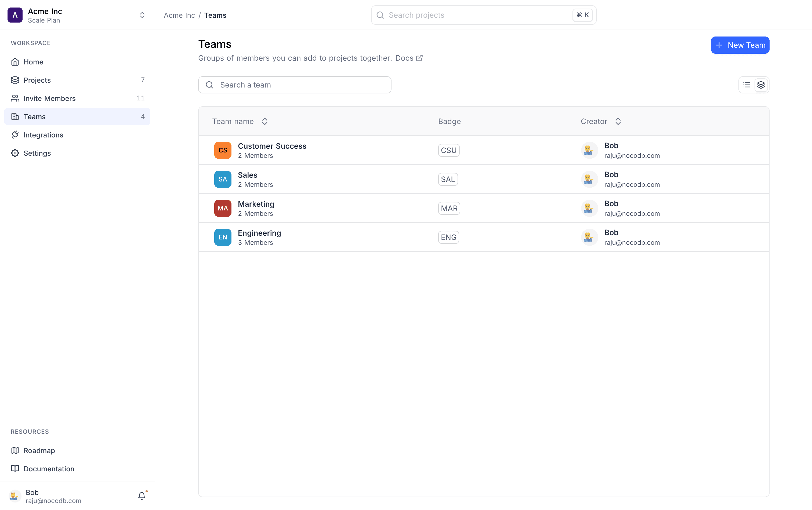Go to Invite Members page
Screen dimensions: 812x510
(x=77, y=98)
